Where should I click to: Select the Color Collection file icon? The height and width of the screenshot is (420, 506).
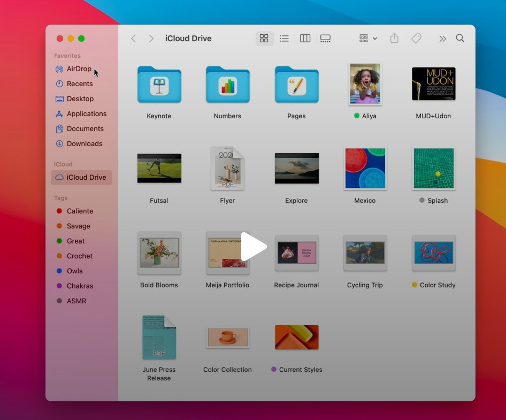click(x=227, y=338)
